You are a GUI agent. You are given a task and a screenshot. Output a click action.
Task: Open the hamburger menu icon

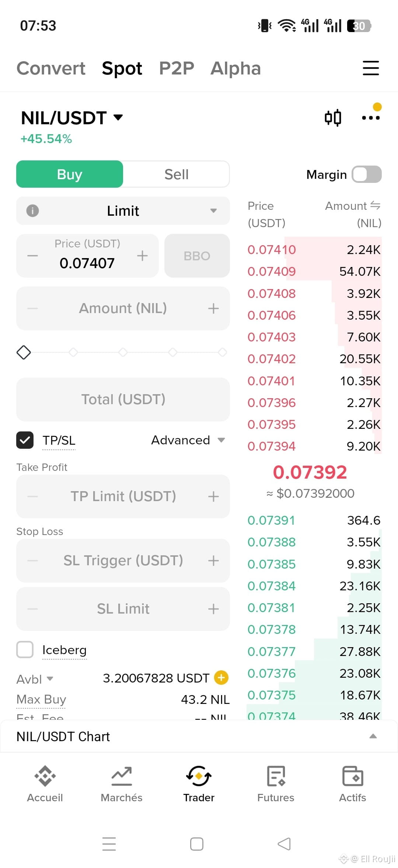point(371,68)
